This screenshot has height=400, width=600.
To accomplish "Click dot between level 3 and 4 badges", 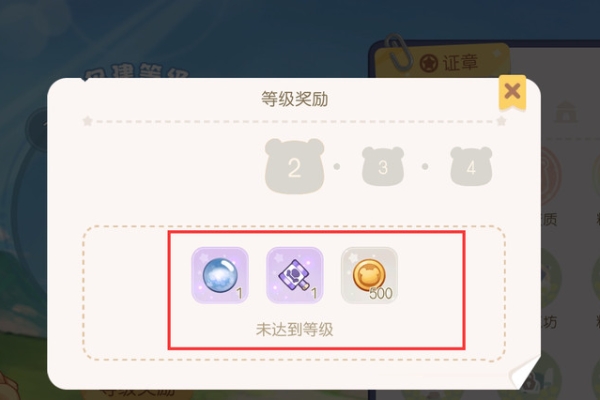I will (425, 167).
